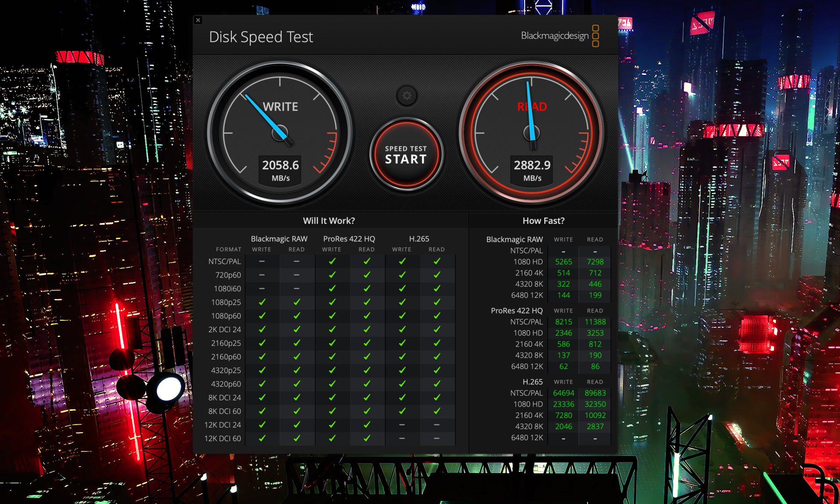Click the Blackmagic RAW read checkmark for 1080p60

[x=297, y=316]
